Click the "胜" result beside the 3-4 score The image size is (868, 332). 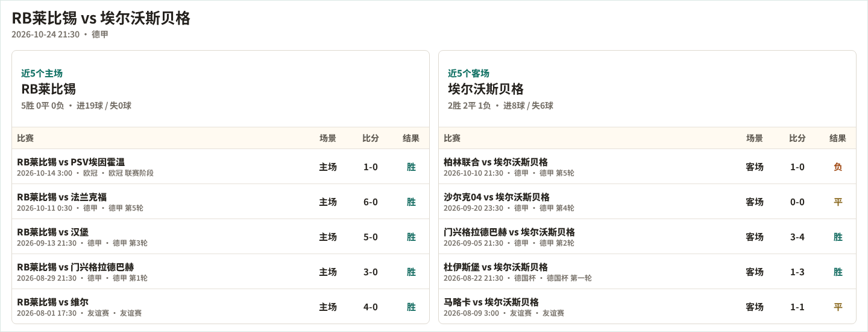[838, 237]
